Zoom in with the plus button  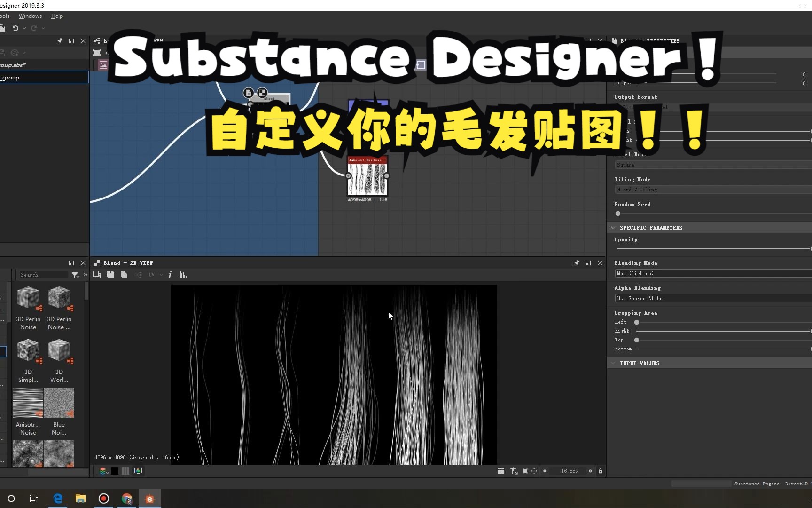590,471
